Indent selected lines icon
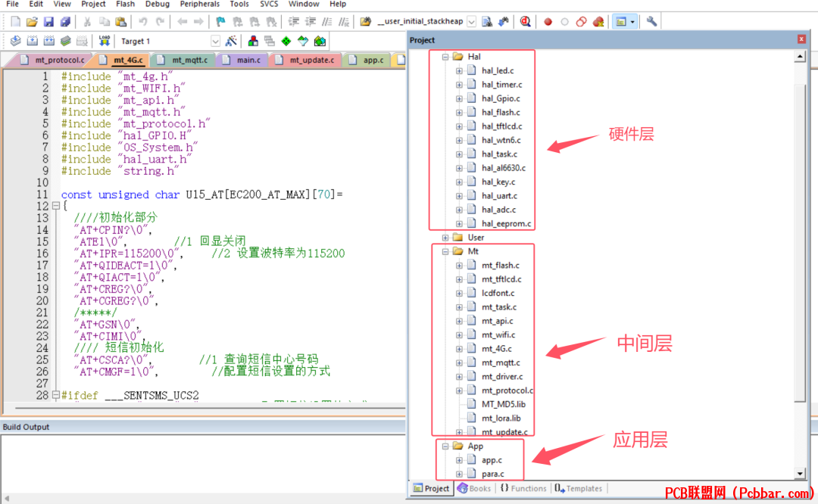Screen dimensions: 818x504 tap(294, 21)
